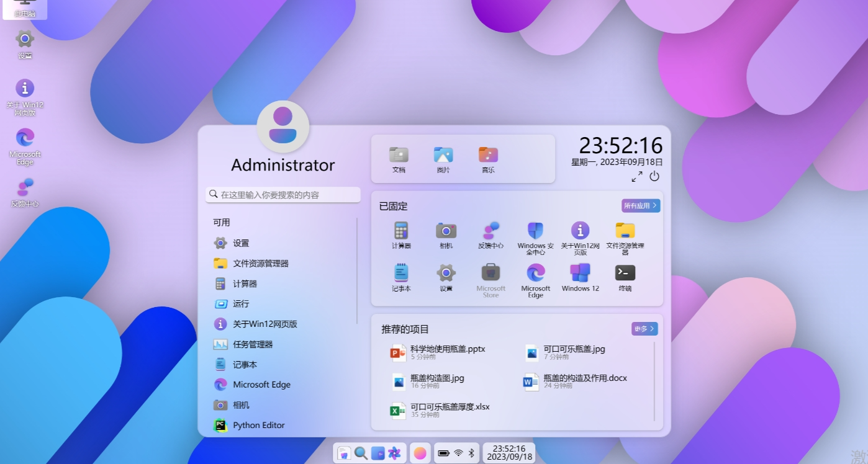Click the Wi-Fi icon in system tray
This screenshot has height=464, width=868.
(x=458, y=453)
